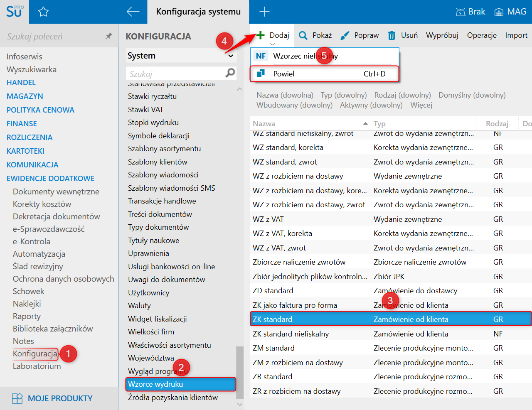532x410 pixels.
Task: Open Konfiguracja in the sidebar
Action: (35, 354)
